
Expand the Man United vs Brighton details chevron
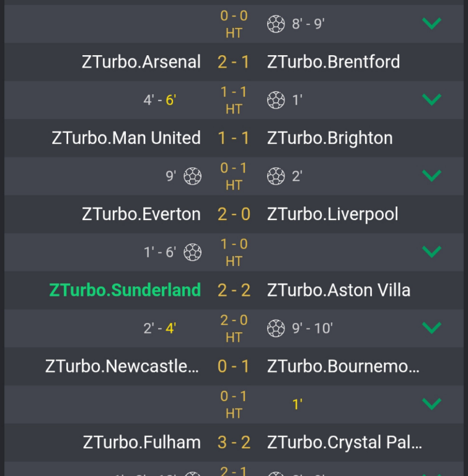click(431, 176)
